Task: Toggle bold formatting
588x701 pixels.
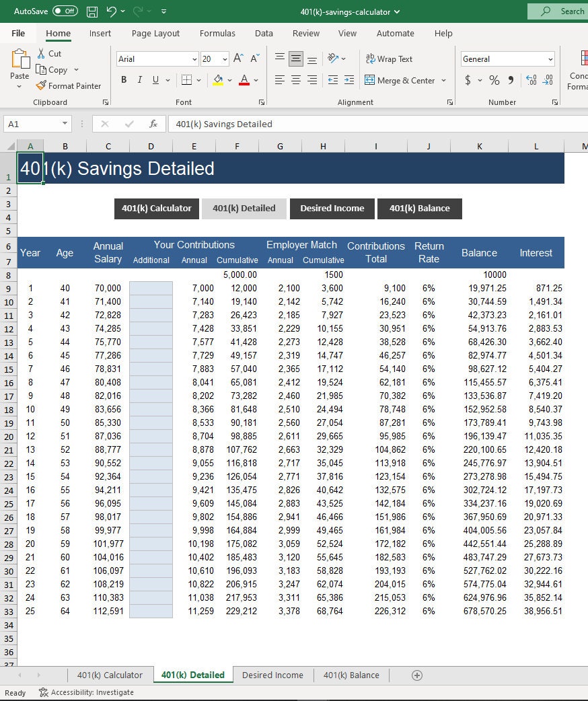Action: pos(124,79)
